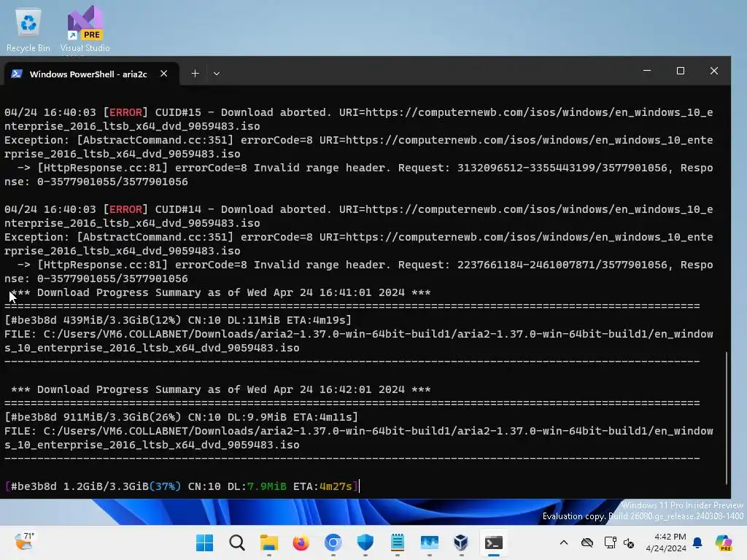Click the 16:41:01 Download Progress Summary heading
Screen dimensions: 747x560
pos(220,292)
